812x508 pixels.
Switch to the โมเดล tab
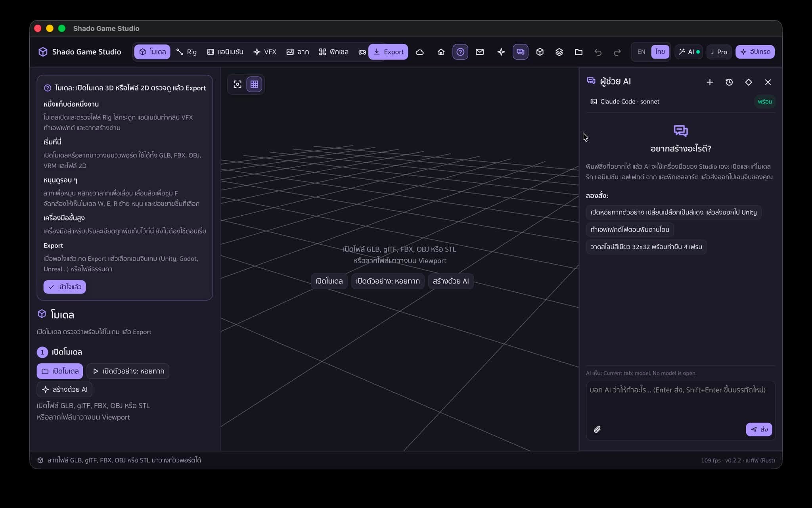(152, 52)
